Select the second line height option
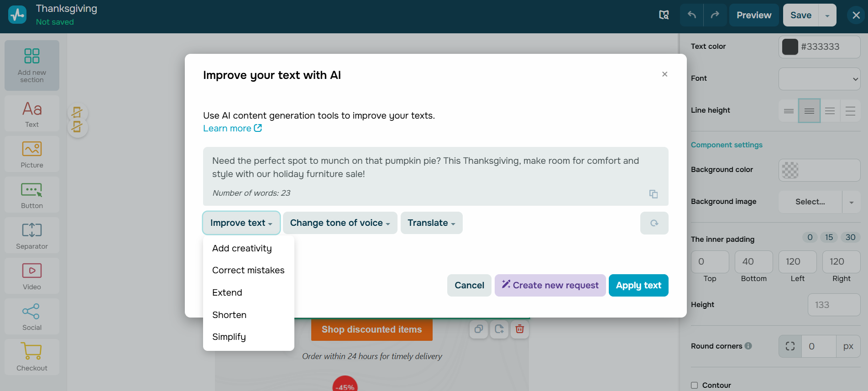This screenshot has width=868, height=391. pos(809,111)
